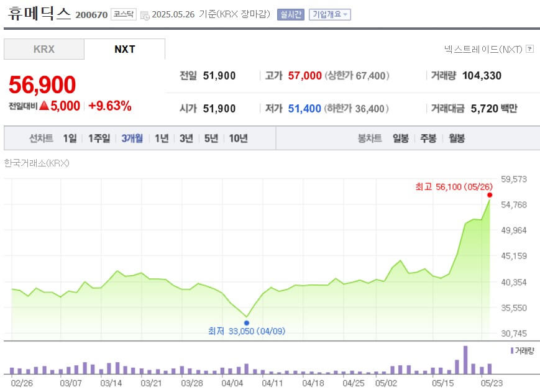Switch to 월봉 monthly candle view
This screenshot has height=392, width=540.
(455, 139)
